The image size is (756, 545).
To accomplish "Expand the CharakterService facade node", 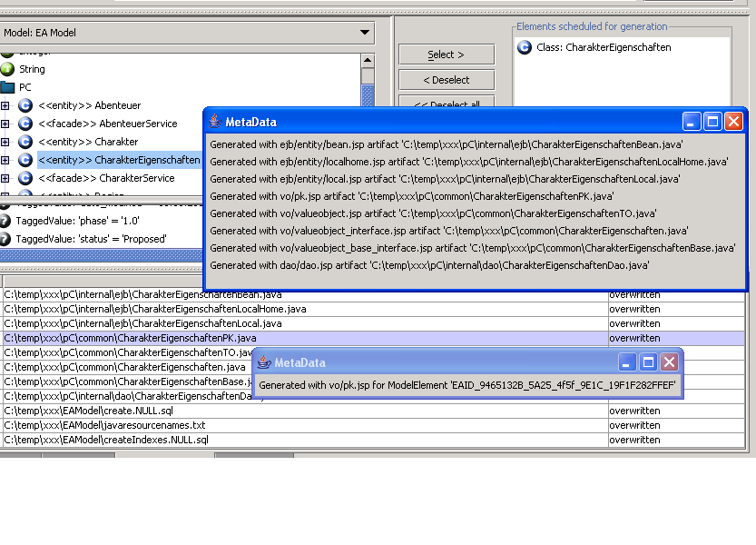I will point(5,178).
